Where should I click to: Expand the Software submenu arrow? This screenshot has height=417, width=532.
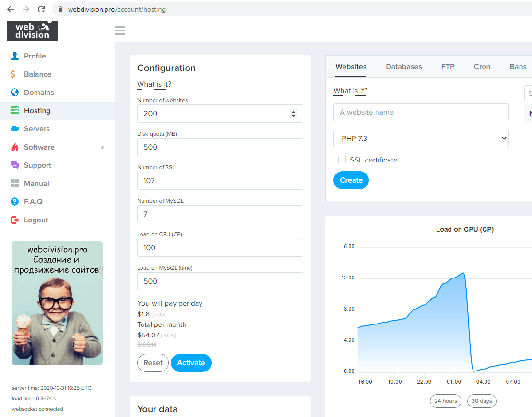coord(102,147)
